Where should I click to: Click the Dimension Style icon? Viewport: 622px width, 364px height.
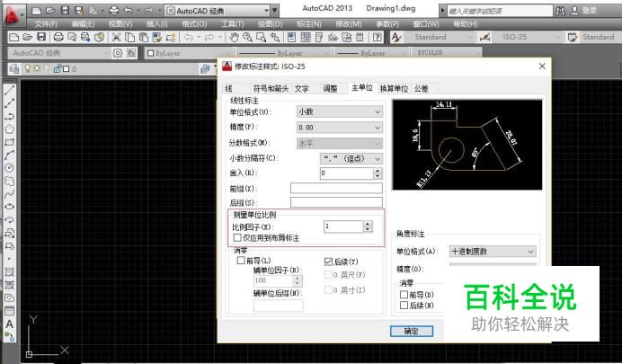pos(484,37)
